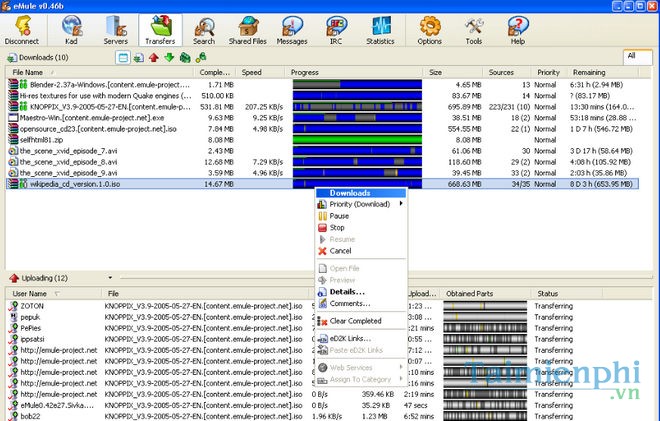Sort by Sources column header

point(507,72)
